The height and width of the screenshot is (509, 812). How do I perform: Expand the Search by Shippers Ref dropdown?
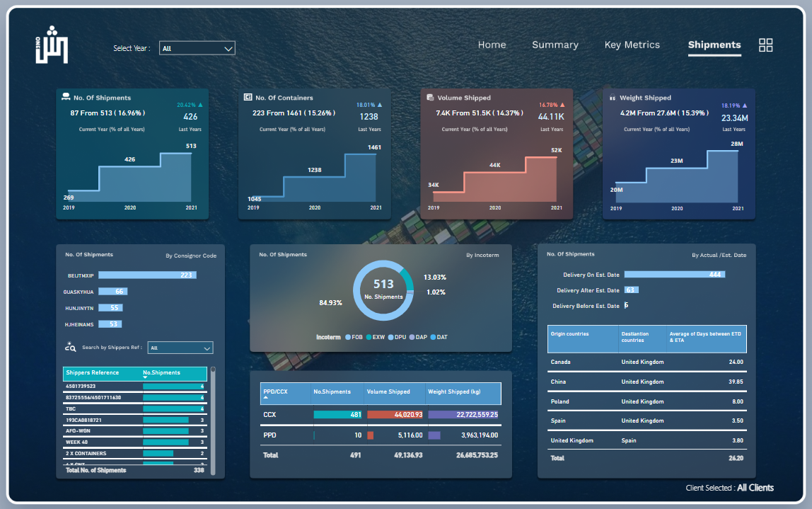click(180, 348)
